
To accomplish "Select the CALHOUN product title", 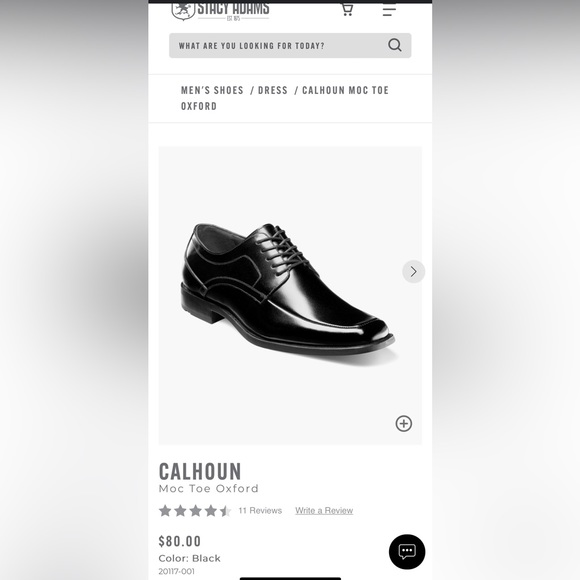I will pyautogui.click(x=200, y=471).
